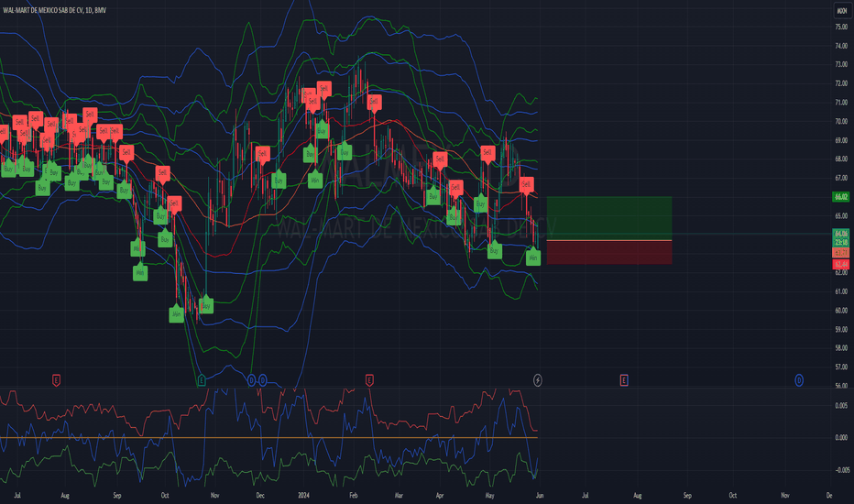Click the orange zero line in the indicator pane

(268, 437)
